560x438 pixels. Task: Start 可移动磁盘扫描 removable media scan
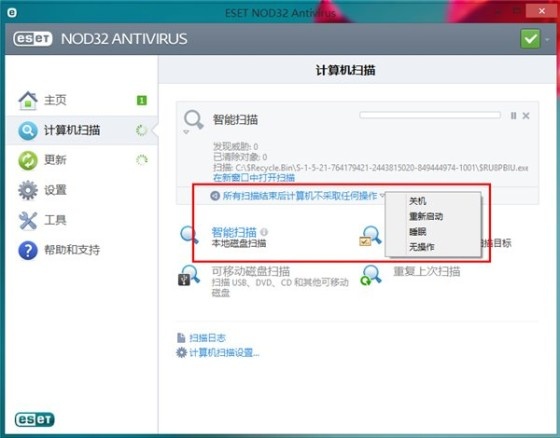click(250, 272)
